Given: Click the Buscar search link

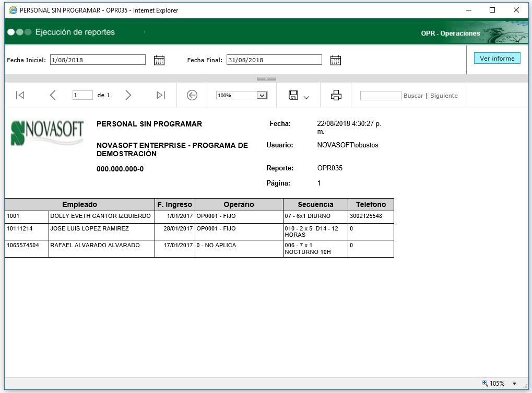Looking at the screenshot, I should click(413, 96).
